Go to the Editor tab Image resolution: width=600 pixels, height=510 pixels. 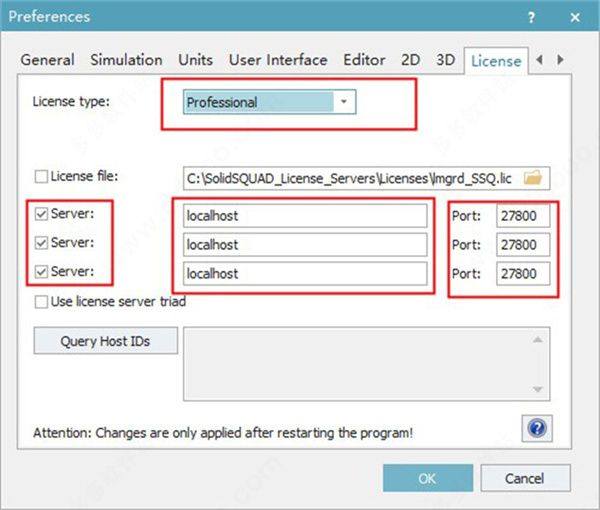(364, 60)
